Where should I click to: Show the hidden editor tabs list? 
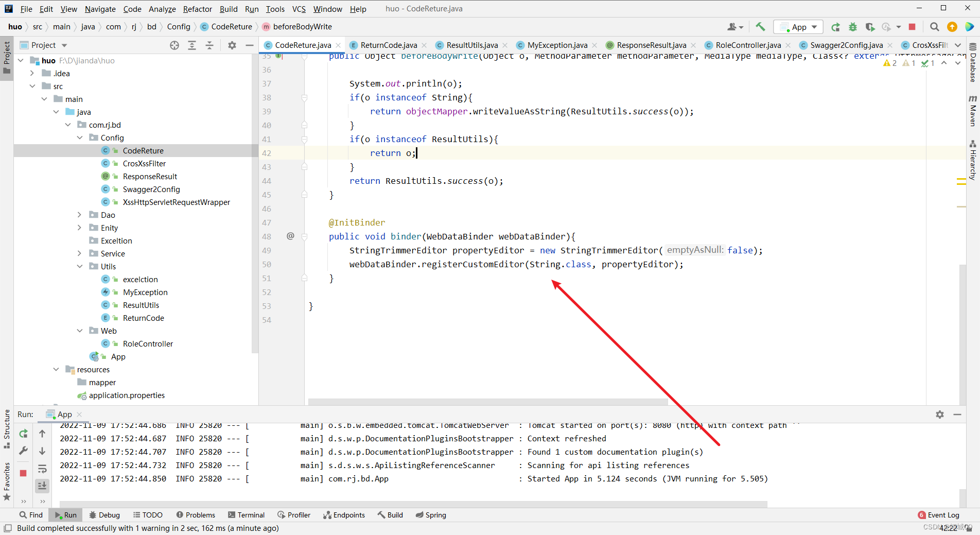[957, 45]
